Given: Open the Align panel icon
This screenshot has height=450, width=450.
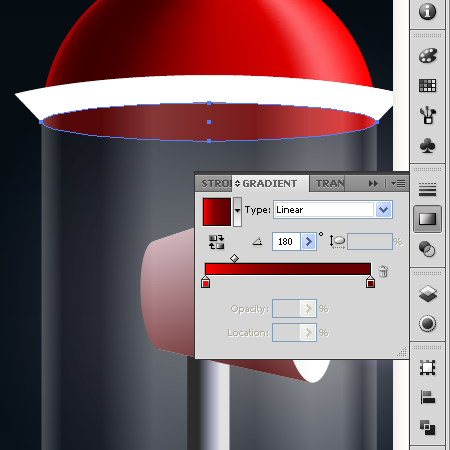Looking at the screenshot, I should click(x=427, y=397).
